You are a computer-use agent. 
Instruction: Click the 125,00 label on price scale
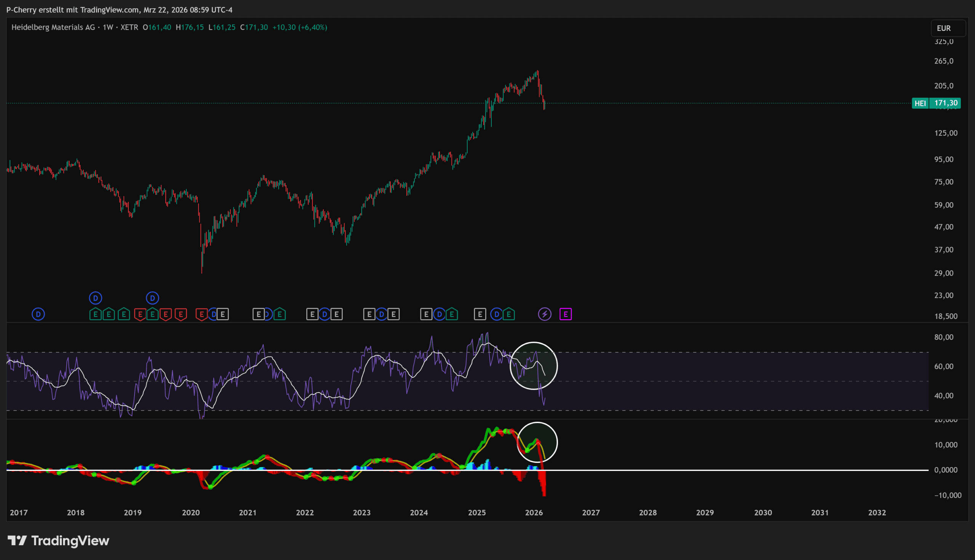[946, 133]
